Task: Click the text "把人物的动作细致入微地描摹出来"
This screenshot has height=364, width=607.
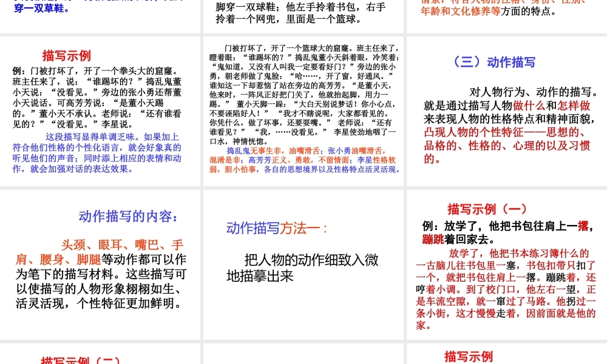Action: [302, 268]
